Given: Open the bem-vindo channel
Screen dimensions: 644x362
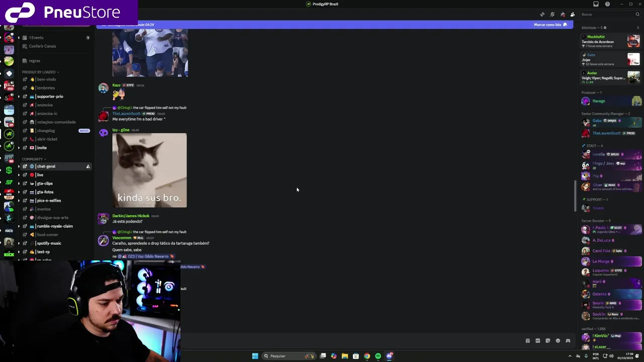Looking at the screenshot, I should pos(55,79).
